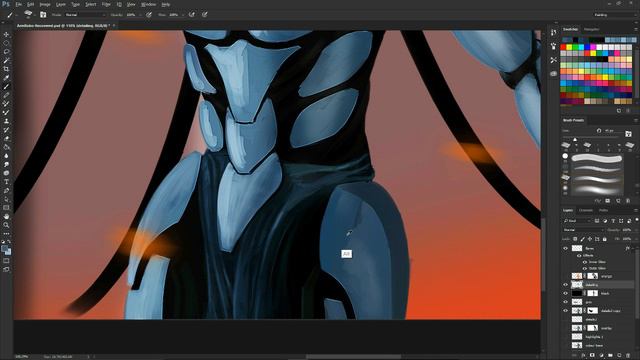The width and height of the screenshot is (640, 360).
Task: Lock transparent pixels
Action: [x=575, y=239]
